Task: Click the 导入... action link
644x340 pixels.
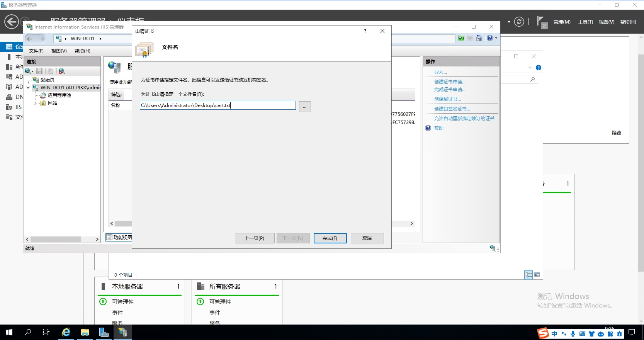Action: click(x=440, y=72)
